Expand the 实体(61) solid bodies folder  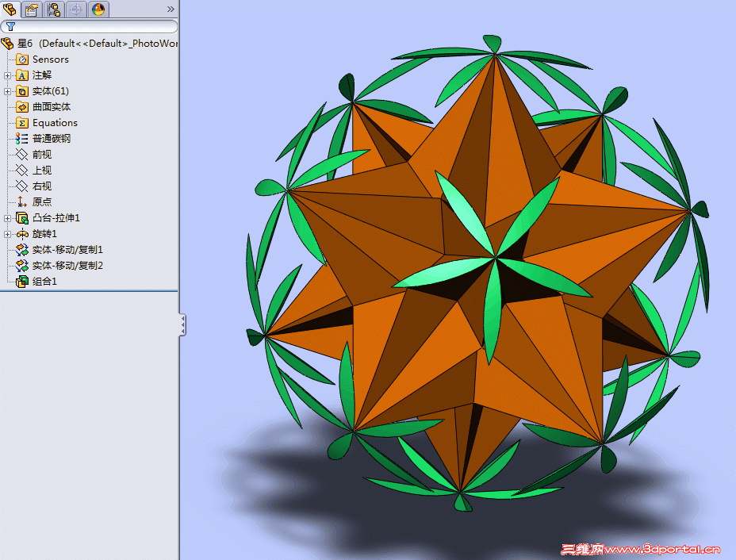tap(7, 91)
